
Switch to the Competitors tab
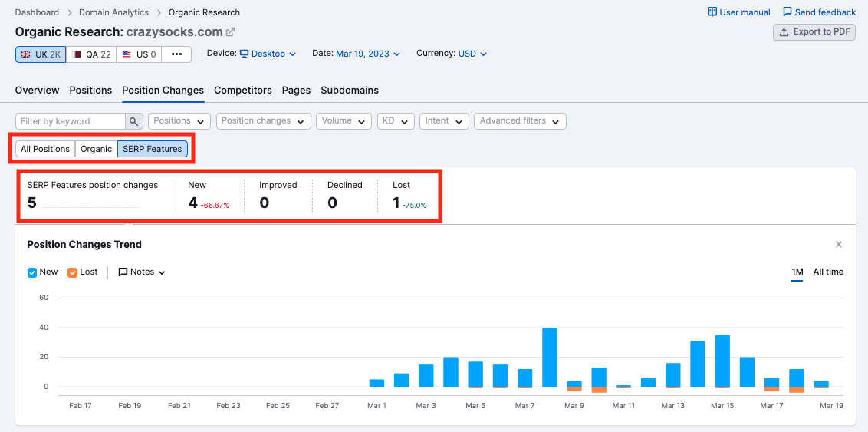[243, 91]
